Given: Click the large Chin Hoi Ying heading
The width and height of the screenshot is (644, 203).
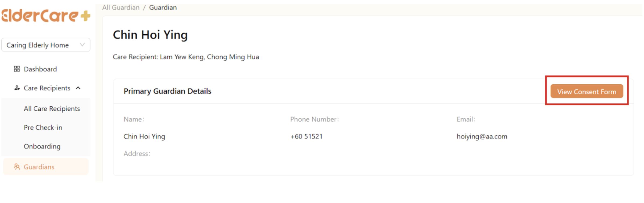Looking at the screenshot, I should click(150, 35).
